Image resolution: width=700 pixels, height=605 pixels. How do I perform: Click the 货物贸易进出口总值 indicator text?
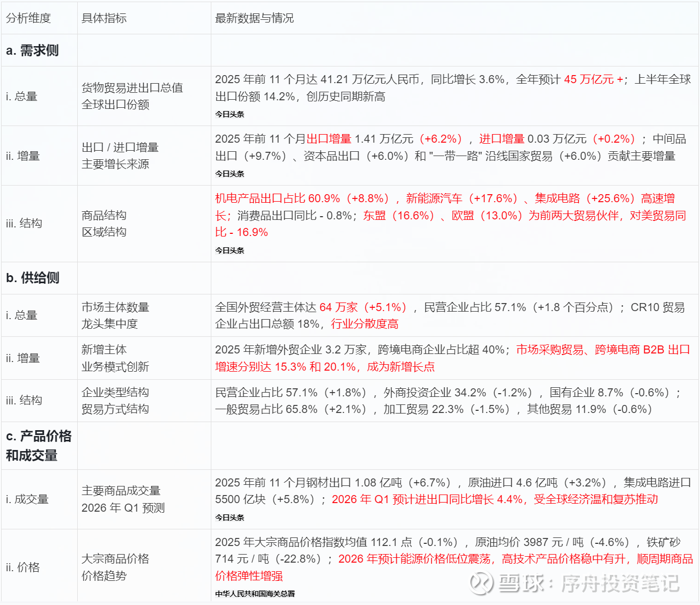click(132, 88)
